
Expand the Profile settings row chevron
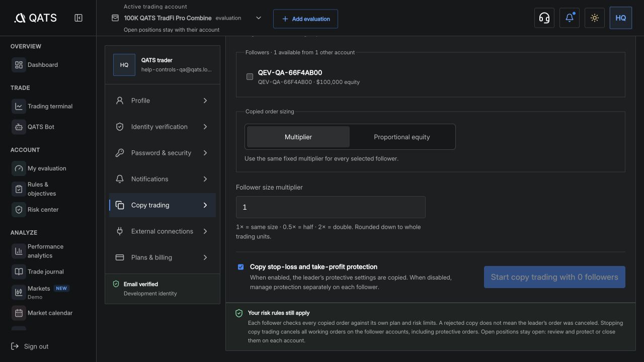coord(205,101)
